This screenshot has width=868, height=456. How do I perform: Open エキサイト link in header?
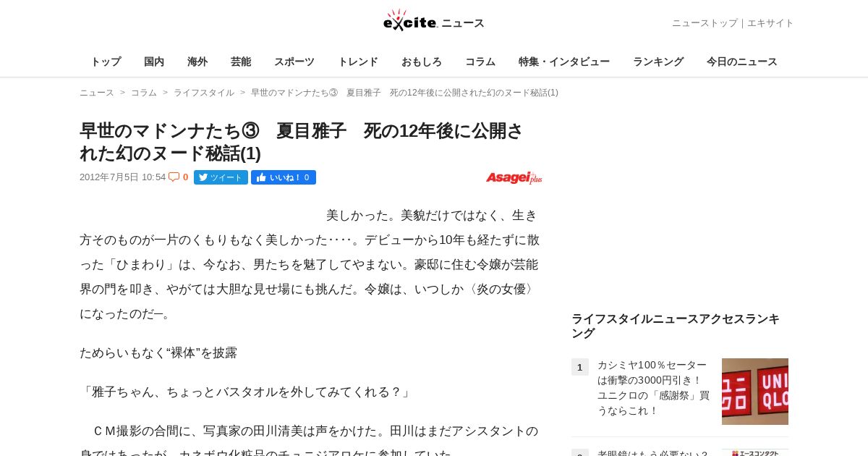[x=770, y=23]
